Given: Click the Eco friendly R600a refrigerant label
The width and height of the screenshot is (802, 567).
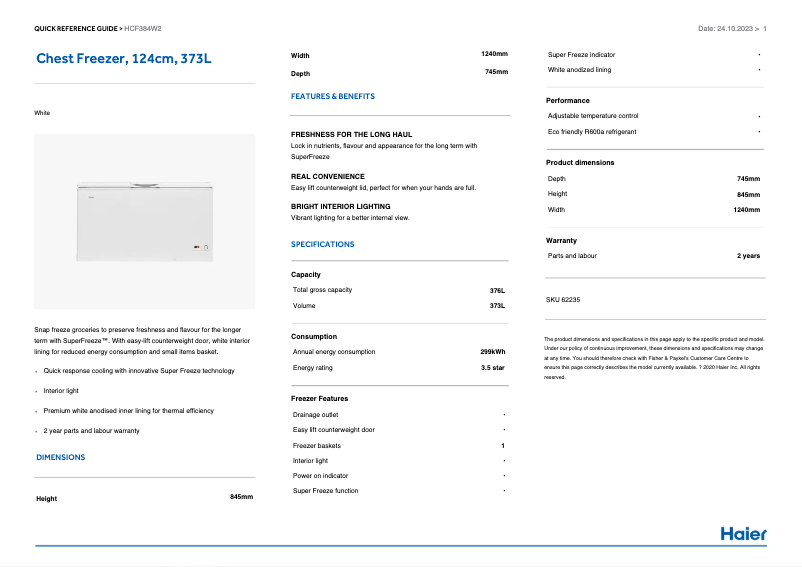Looking at the screenshot, I should tap(592, 132).
